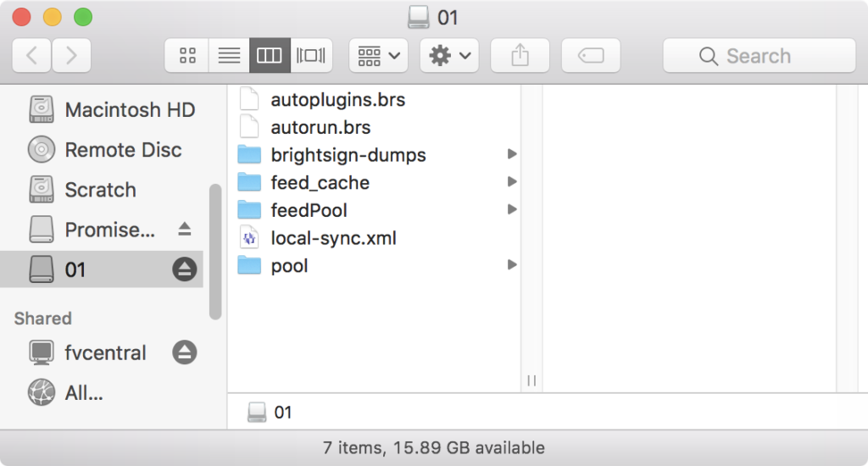
Task: Disconnect fvcentral with its eject icon
Action: coord(184,352)
